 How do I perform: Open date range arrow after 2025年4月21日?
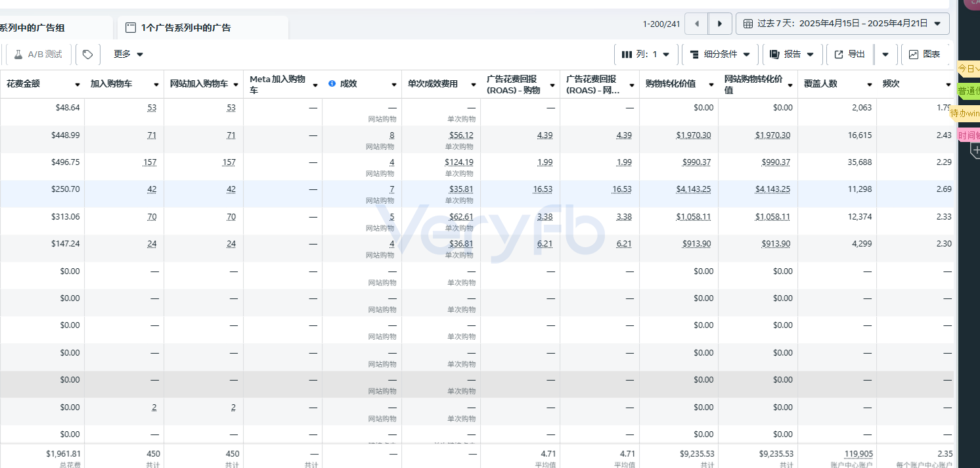click(937, 24)
